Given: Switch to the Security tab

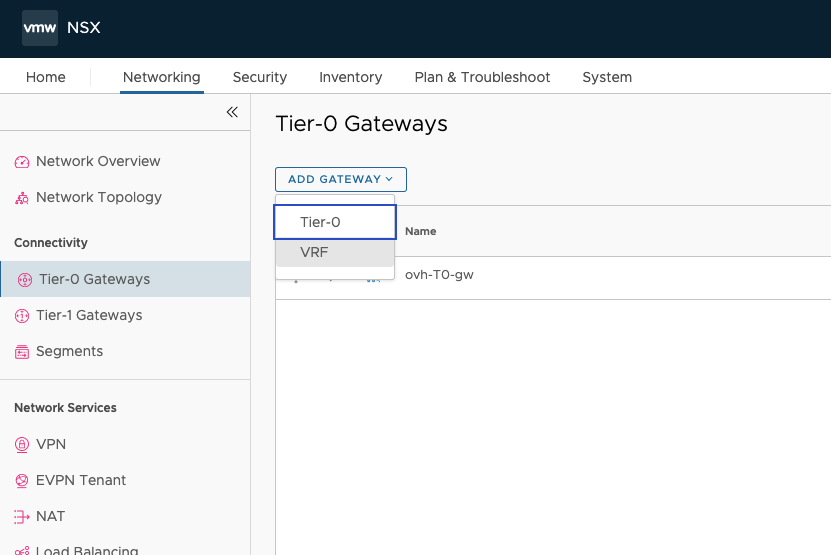Looking at the screenshot, I should point(259,77).
